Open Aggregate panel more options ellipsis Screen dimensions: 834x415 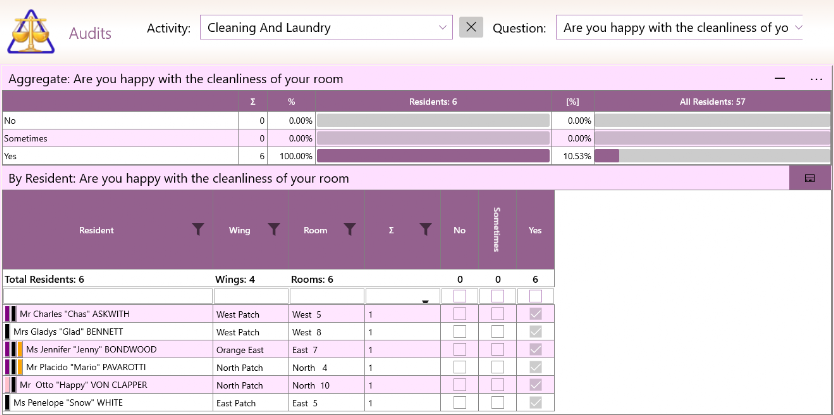816,79
